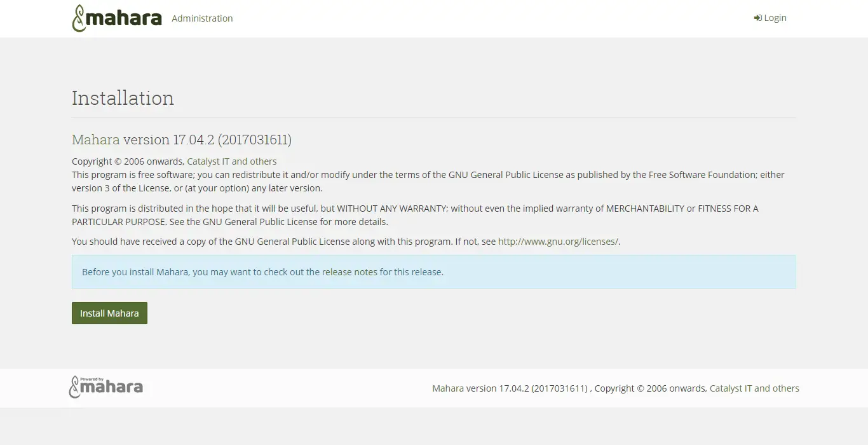Click the Mahara logo in header

coord(117,18)
